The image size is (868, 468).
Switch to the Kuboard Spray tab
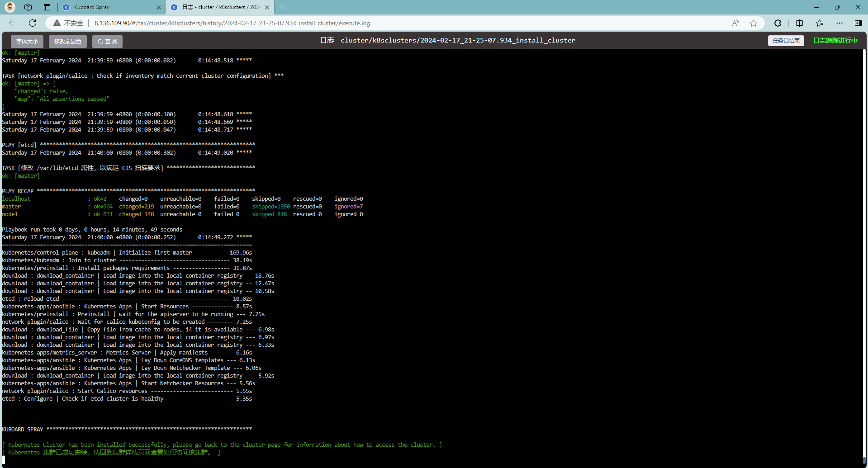point(109,7)
